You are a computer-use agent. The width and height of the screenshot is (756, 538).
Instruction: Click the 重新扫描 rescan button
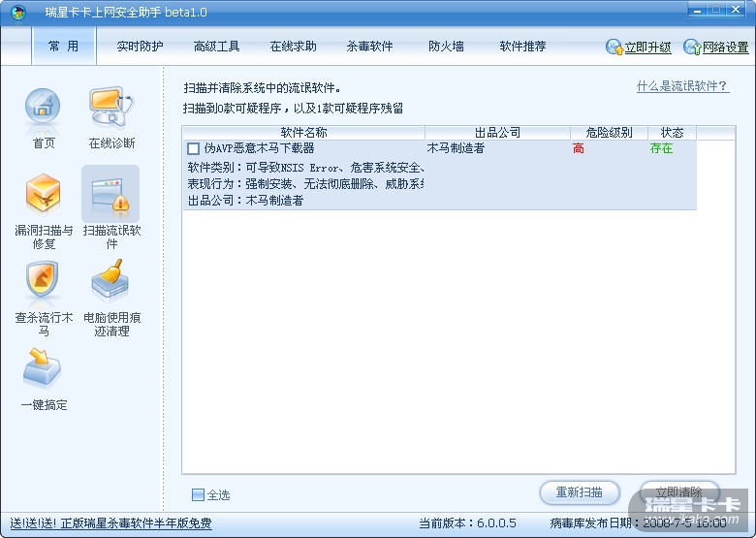pos(579,492)
